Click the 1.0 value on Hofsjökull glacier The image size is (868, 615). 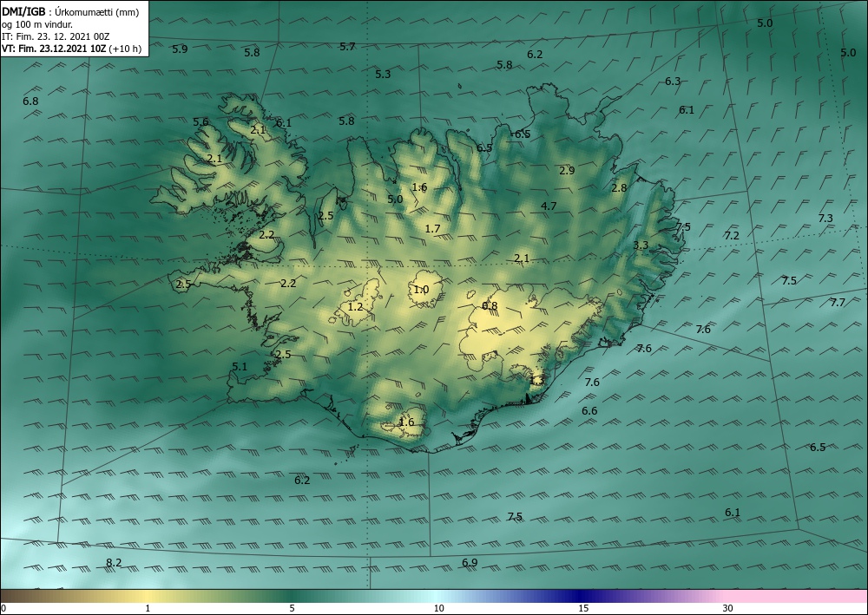[x=421, y=290]
